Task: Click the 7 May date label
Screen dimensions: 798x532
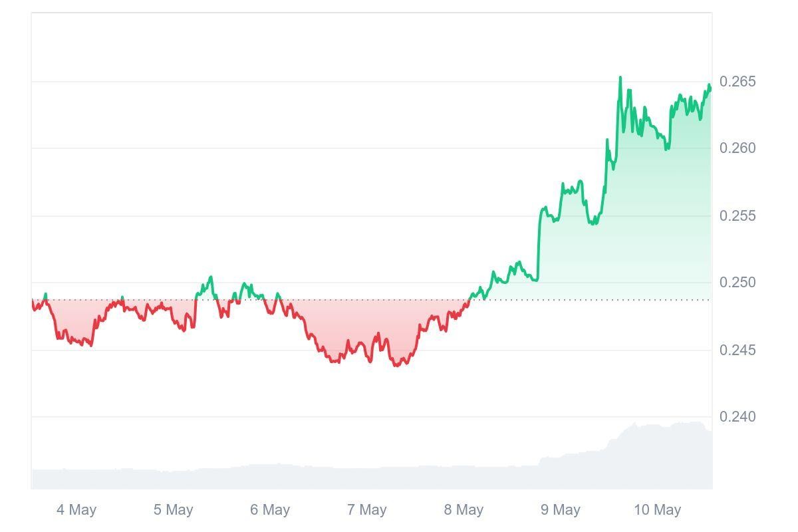Action: click(x=366, y=510)
